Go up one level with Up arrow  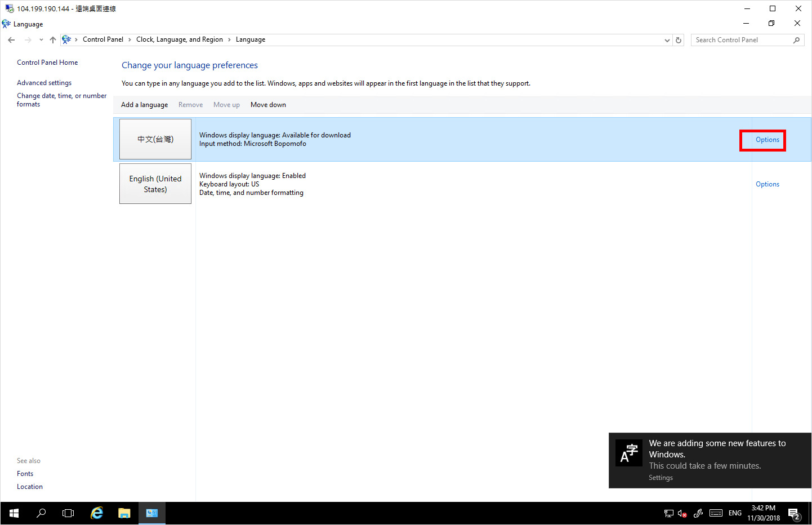coord(53,40)
